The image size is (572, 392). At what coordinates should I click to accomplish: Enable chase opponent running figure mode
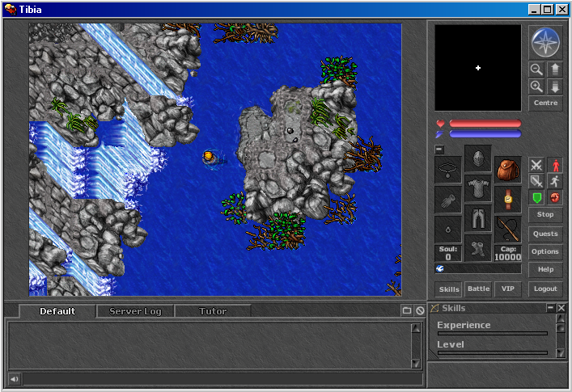tap(555, 181)
